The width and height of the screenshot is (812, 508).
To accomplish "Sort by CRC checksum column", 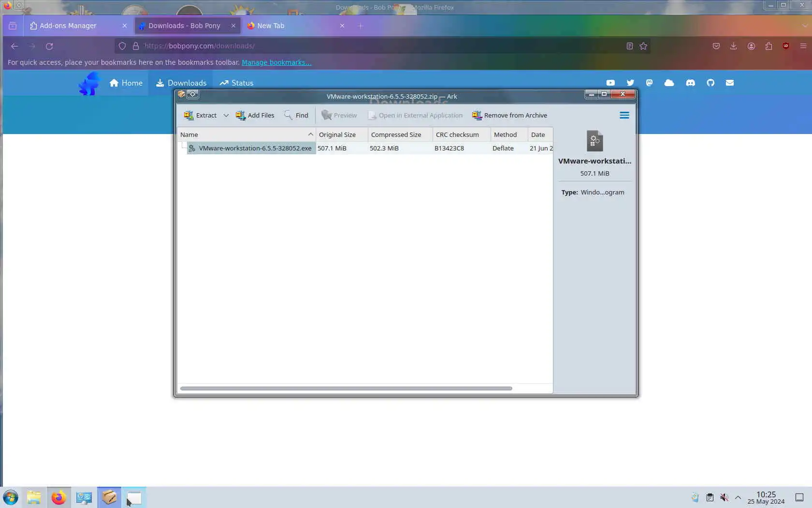I will tap(462, 134).
